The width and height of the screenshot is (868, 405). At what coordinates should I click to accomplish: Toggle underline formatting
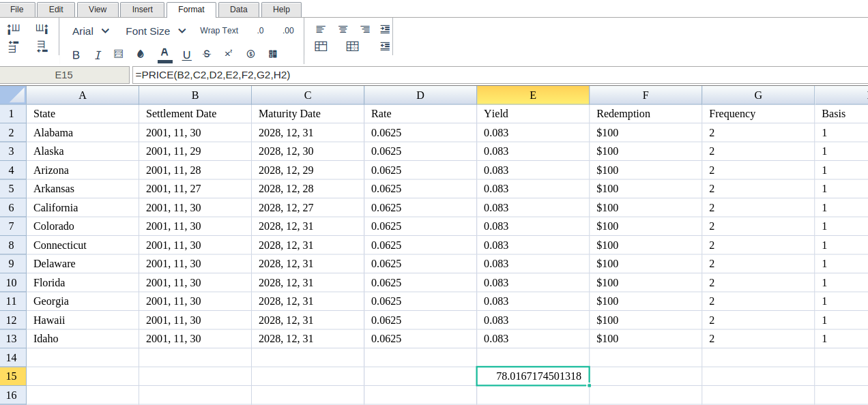click(186, 55)
